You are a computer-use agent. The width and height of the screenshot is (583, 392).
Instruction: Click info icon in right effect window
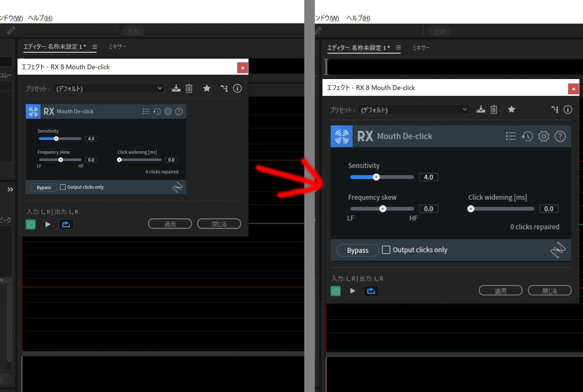[568, 109]
